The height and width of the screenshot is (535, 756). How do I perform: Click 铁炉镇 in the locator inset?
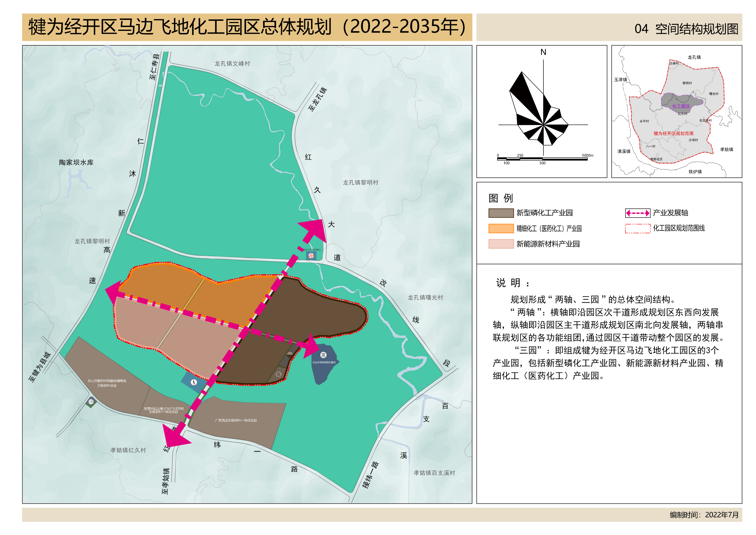tap(695, 171)
